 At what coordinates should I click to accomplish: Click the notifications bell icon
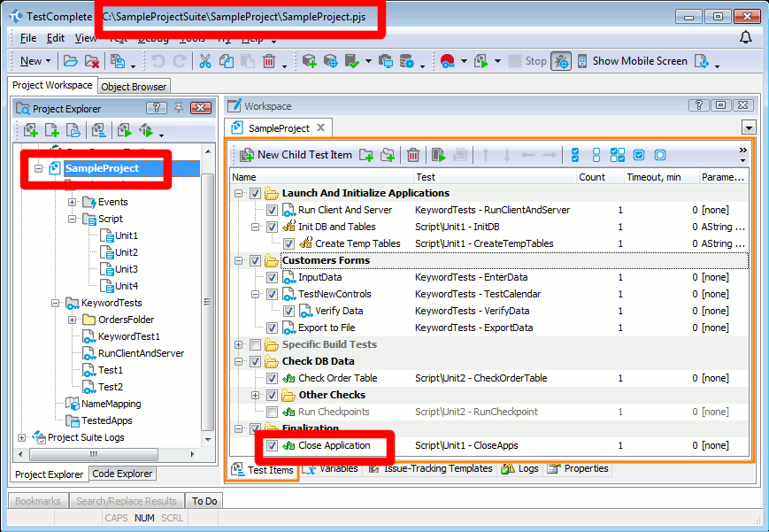click(x=745, y=38)
